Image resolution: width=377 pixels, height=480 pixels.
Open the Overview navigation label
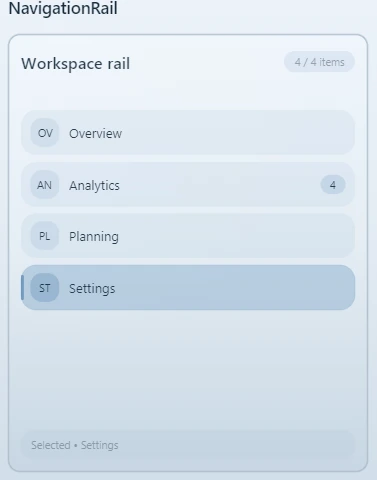click(x=95, y=133)
